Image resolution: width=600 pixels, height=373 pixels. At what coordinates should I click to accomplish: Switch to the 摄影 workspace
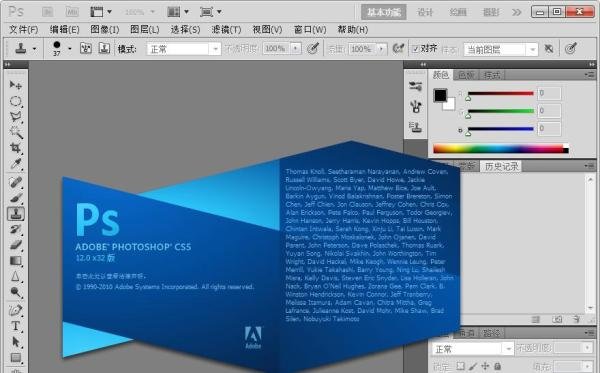click(491, 12)
